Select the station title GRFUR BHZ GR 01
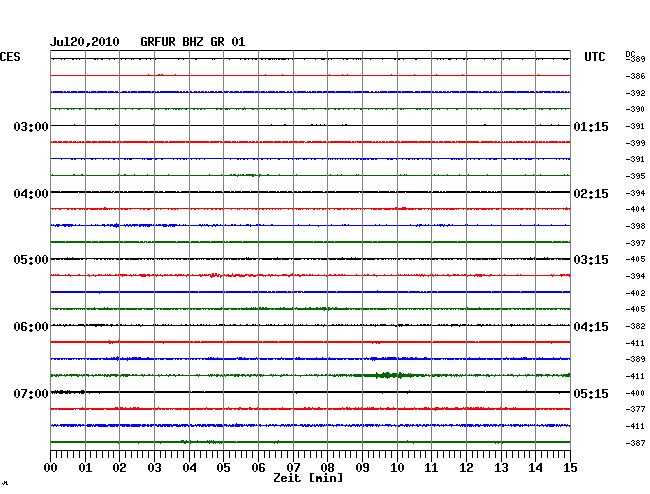Screen dimensions: 650x494 (x=193, y=42)
